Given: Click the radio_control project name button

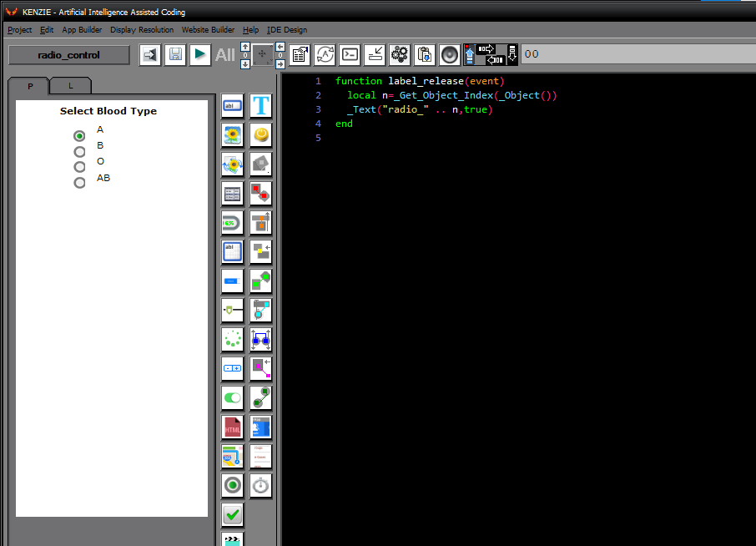Looking at the screenshot, I should (x=69, y=55).
